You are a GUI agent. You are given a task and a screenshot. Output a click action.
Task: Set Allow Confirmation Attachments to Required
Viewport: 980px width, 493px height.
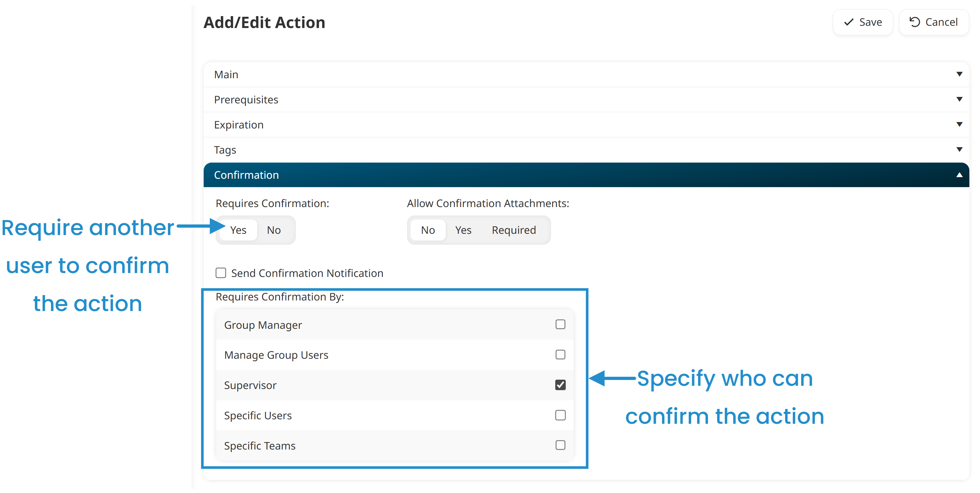(x=514, y=230)
